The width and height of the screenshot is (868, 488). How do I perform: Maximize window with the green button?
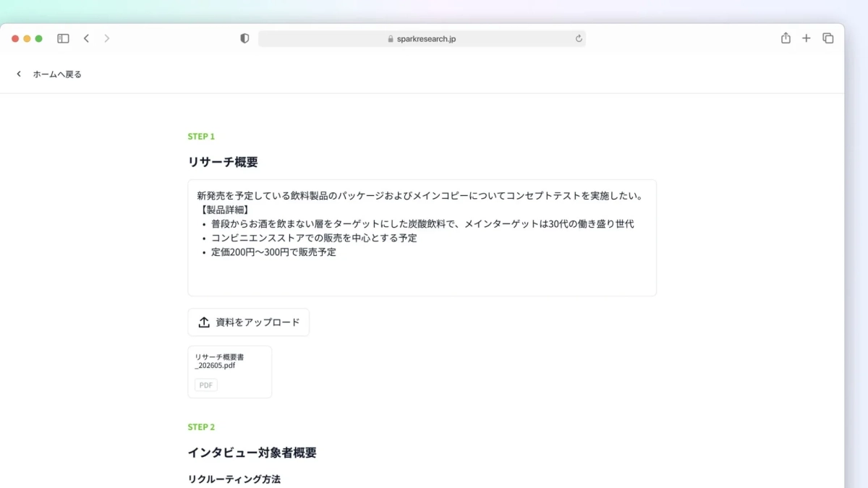tap(38, 39)
